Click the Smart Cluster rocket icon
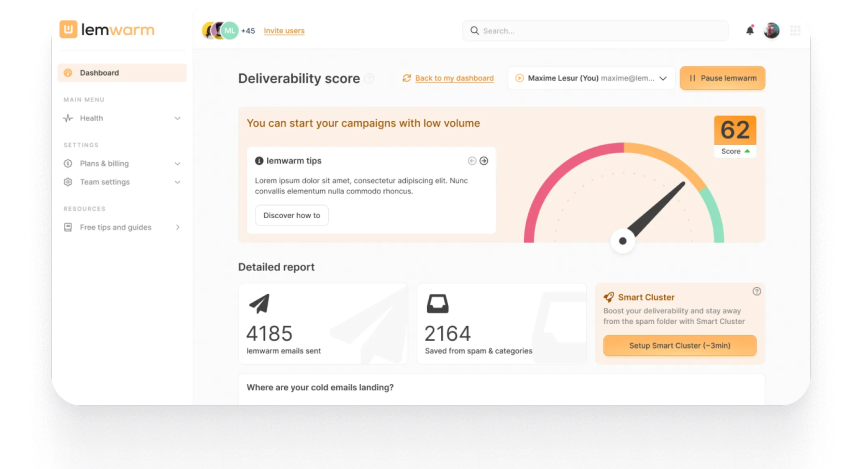 (x=608, y=297)
